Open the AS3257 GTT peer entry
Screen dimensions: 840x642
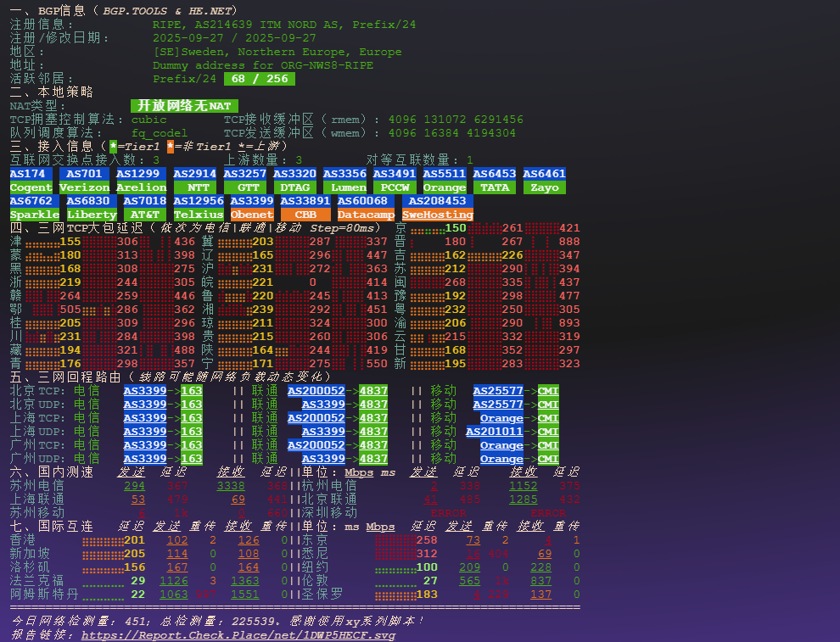point(247,180)
